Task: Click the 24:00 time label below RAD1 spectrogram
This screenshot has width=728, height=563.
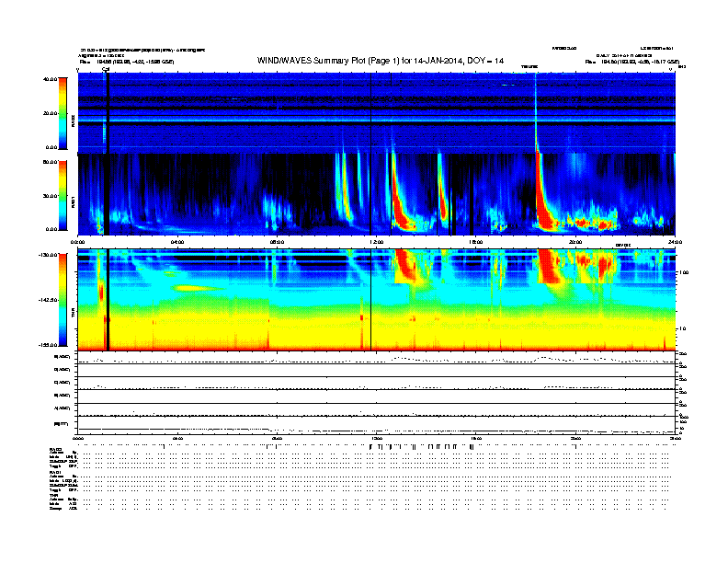Action: point(675,242)
